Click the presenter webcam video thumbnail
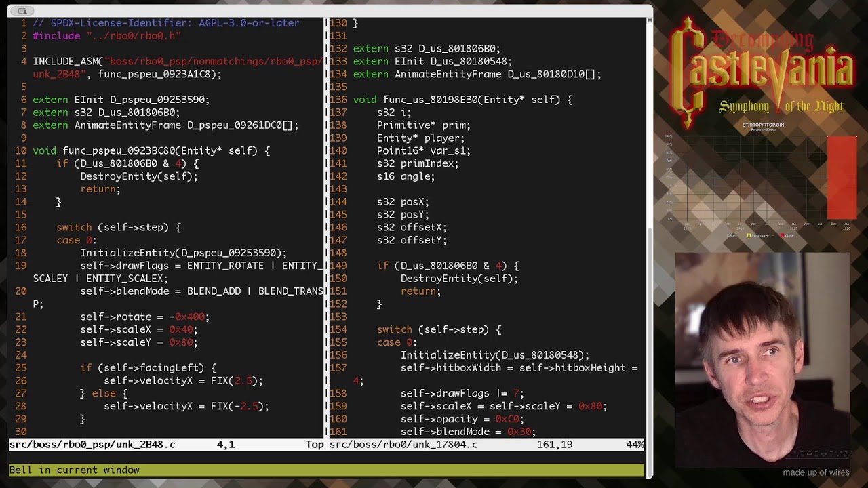 click(x=763, y=359)
